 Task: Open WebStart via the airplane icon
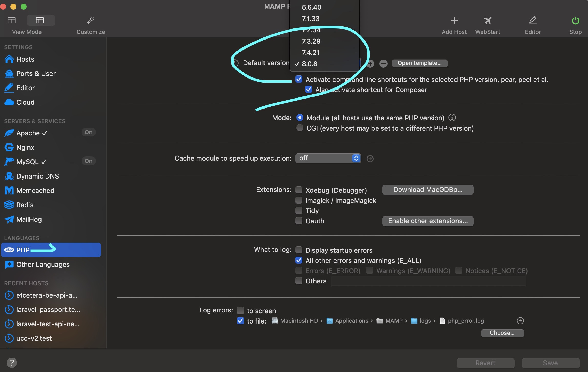click(x=487, y=20)
